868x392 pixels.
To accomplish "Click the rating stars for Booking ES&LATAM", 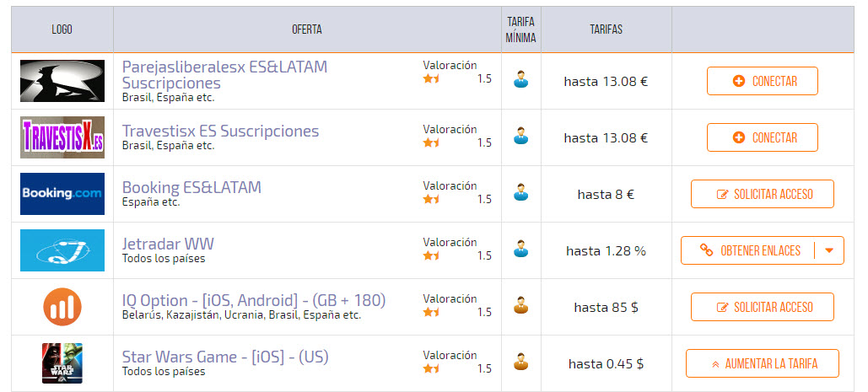I will pyautogui.click(x=431, y=199).
